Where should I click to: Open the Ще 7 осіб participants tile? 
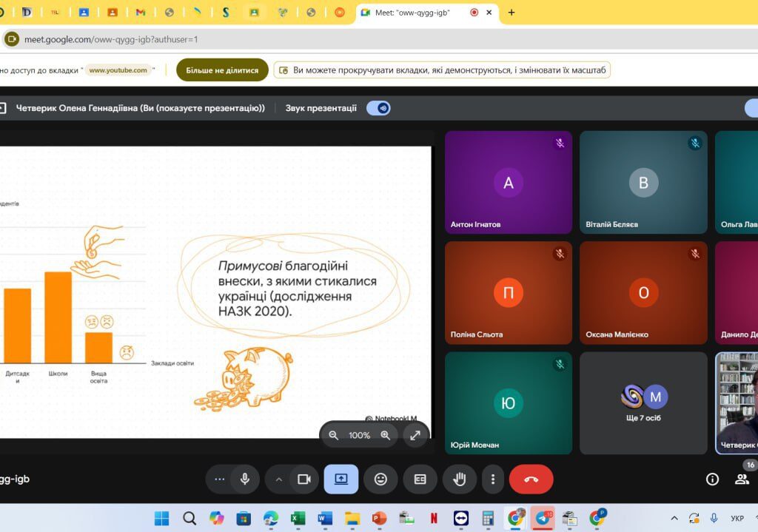pyautogui.click(x=643, y=403)
